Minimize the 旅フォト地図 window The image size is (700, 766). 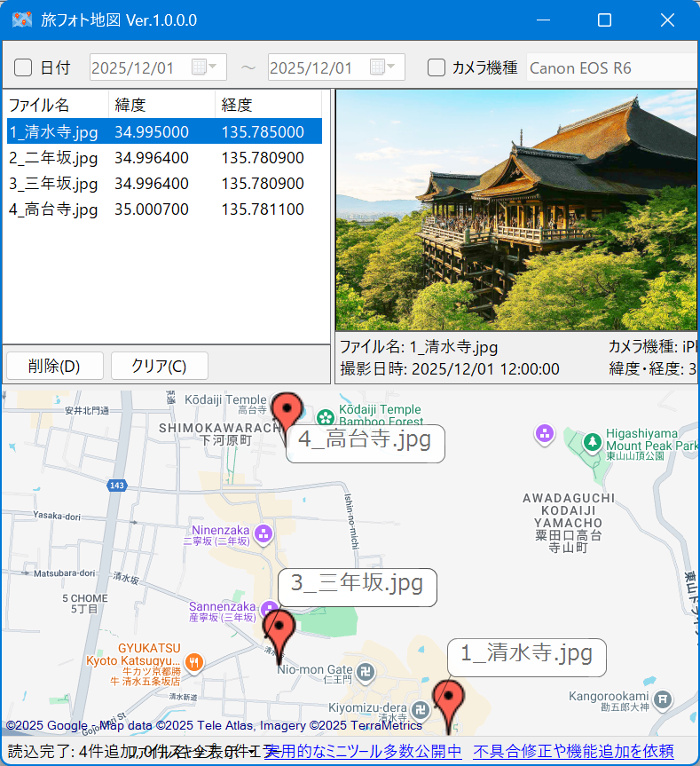click(x=543, y=20)
